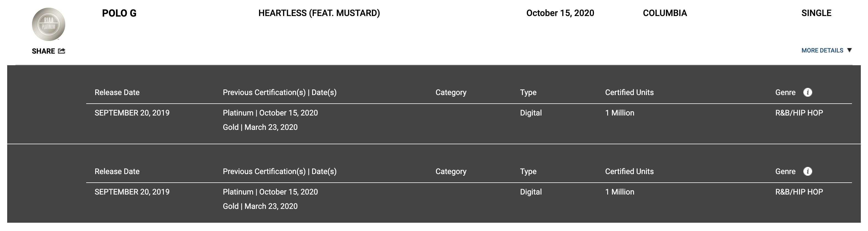The height and width of the screenshot is (231, 868).
Task: Click the COLUMBIA label name
Action: click(x=664, y=13)
